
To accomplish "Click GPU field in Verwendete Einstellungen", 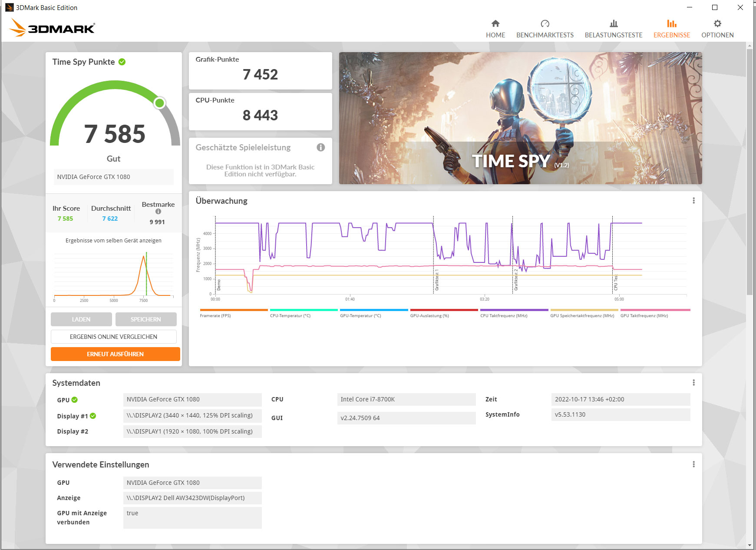I will [x=192, y=483].
